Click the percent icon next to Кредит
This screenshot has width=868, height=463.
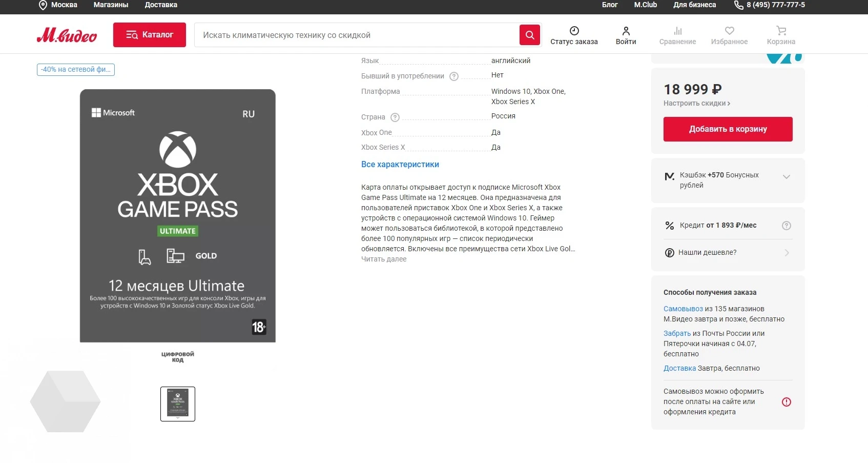click(669, 226)
